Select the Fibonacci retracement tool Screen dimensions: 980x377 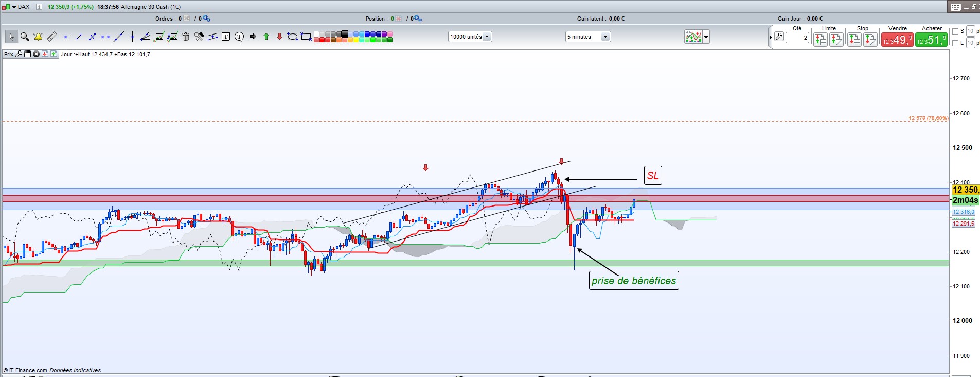click(x=159, y=37)
